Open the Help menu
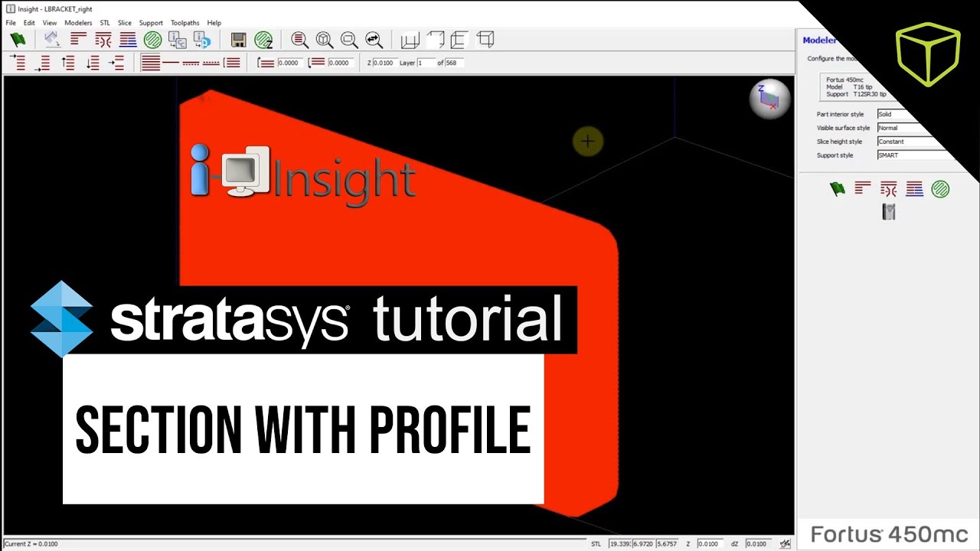 tap(214, 23)
